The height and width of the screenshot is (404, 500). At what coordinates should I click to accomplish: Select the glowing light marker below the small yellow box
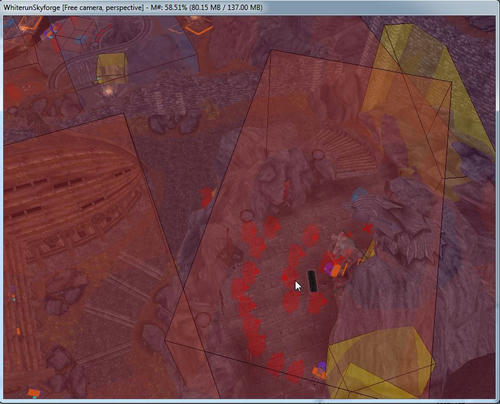[108, 90]
